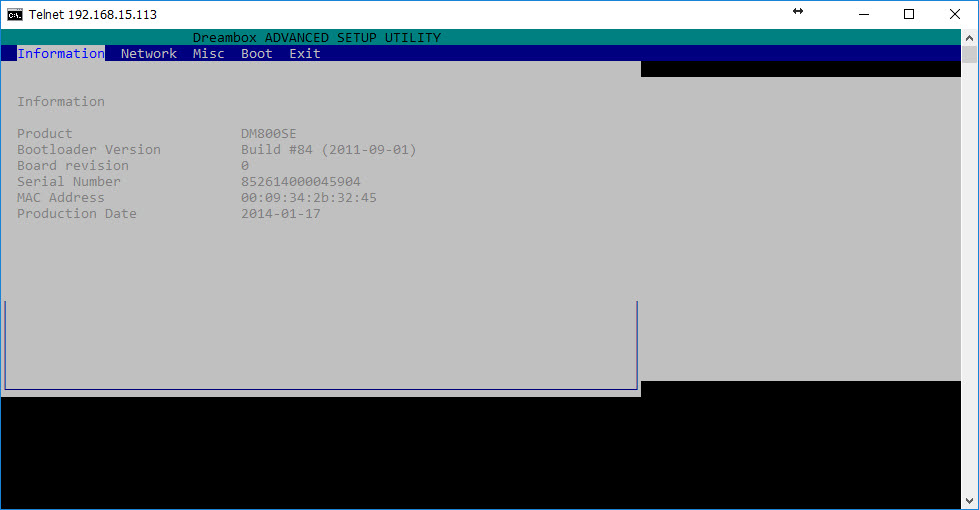Click the Serial Number value
The image size is (979, 510).
coord(300,182)
